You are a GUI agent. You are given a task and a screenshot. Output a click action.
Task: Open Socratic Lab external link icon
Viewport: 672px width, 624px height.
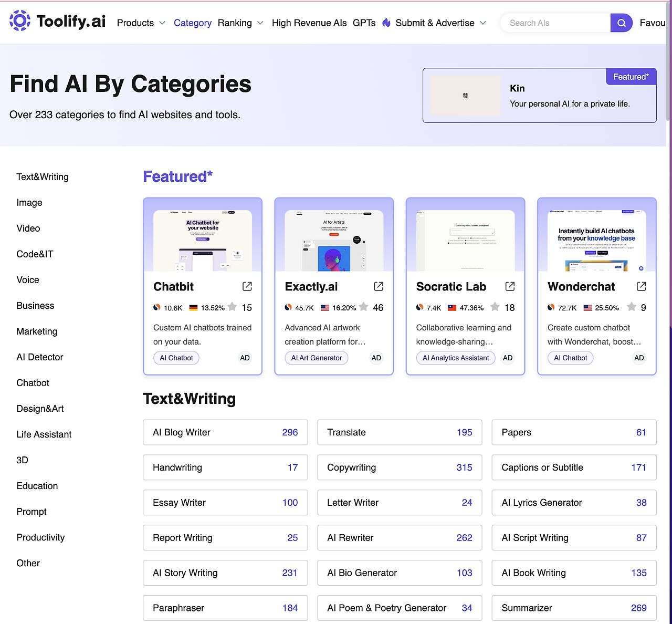click(x=510, y=286)
